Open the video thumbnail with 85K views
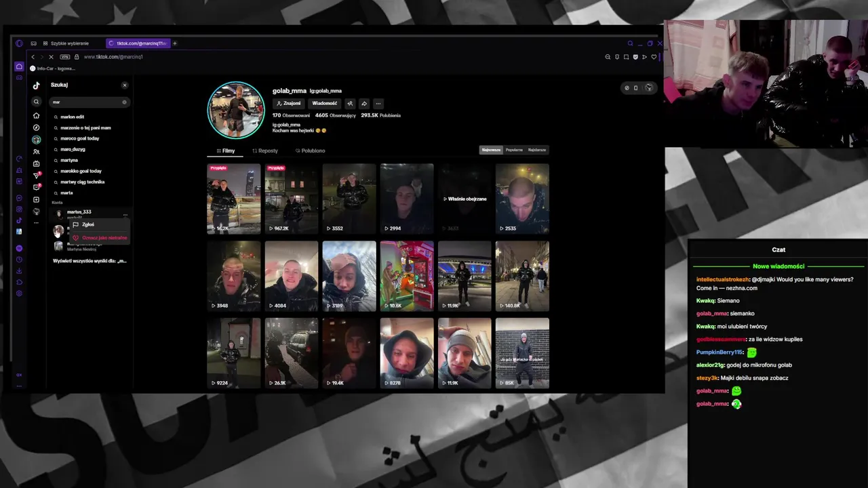The width and height of the screenshot is (868, 488). coord(522,353)
